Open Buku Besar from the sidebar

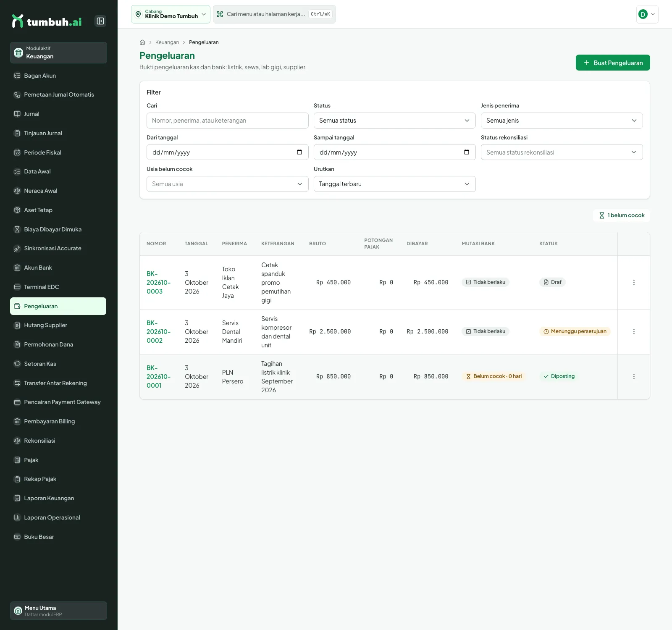58,537
